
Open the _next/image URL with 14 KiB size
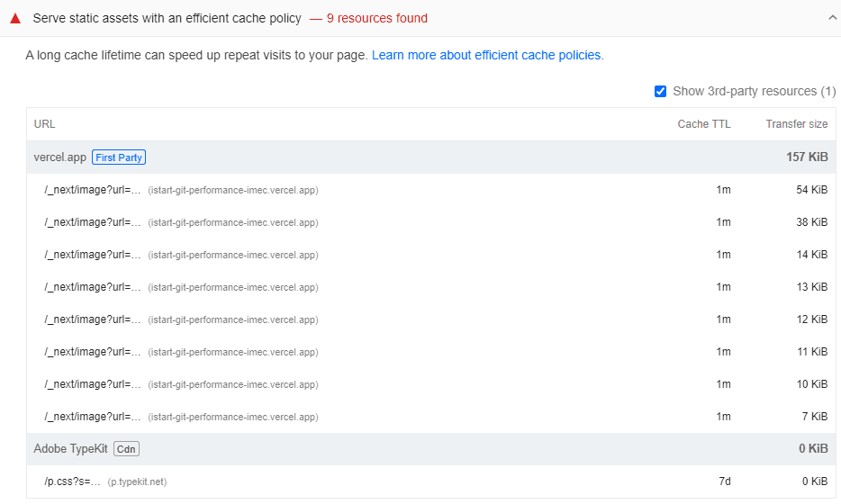(x=92, y=255)
